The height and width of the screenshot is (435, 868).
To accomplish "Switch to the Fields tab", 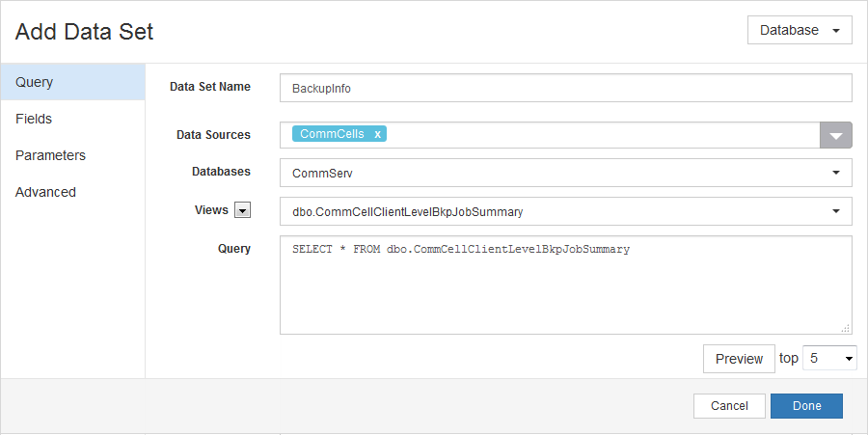I will coord(72,119).
